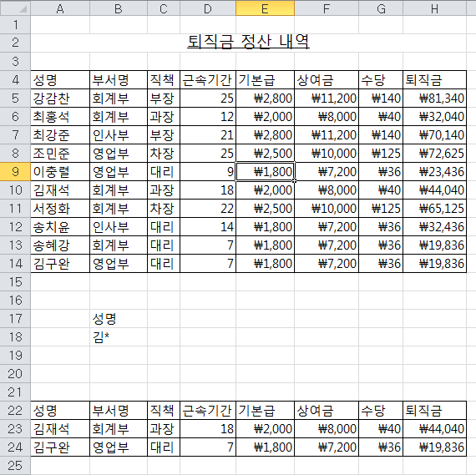Click ₩19,836 in result row 24
Viewport: 476px width, 475px height.
point(434,447)
